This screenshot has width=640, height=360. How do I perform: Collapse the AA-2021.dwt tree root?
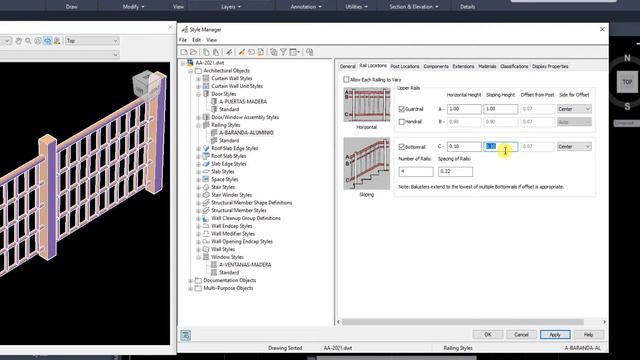tap(183, 63)
